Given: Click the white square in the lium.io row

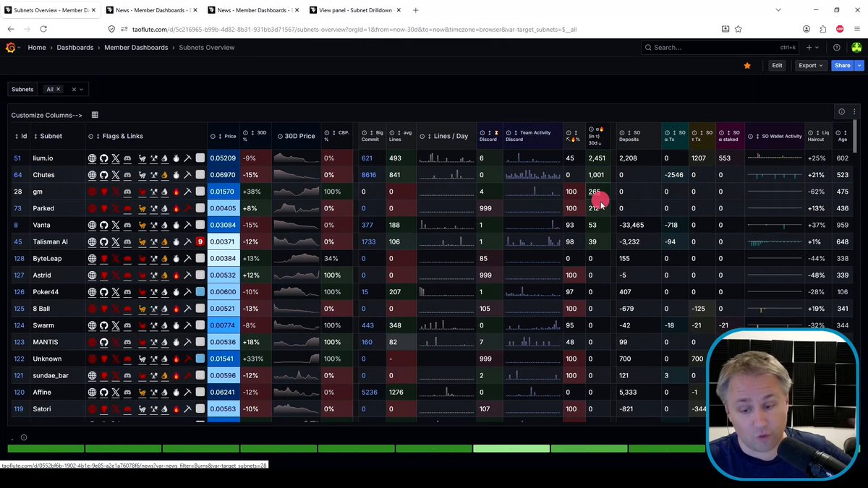Looking at the screenshot, I should (x=200, y=158).
